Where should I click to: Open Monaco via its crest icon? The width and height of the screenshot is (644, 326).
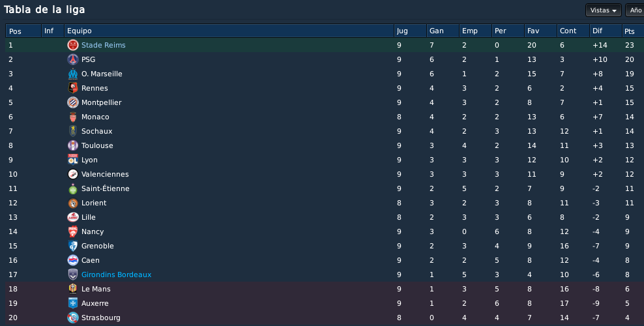pyautogui.click(x=73, y=117)
